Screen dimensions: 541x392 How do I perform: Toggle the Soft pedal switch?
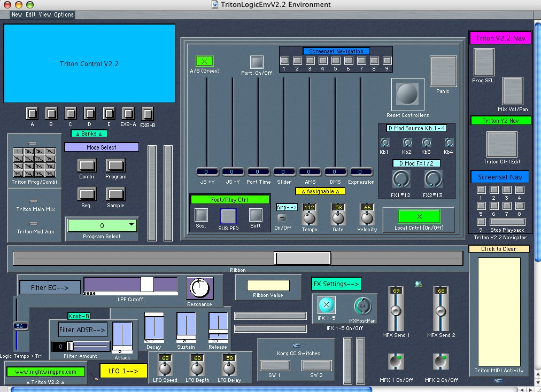tap(256, 215)
